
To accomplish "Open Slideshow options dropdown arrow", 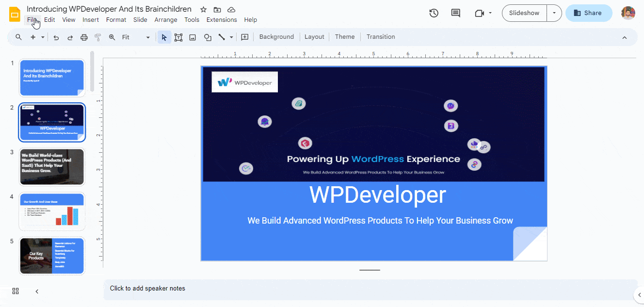I will [554, 13].
